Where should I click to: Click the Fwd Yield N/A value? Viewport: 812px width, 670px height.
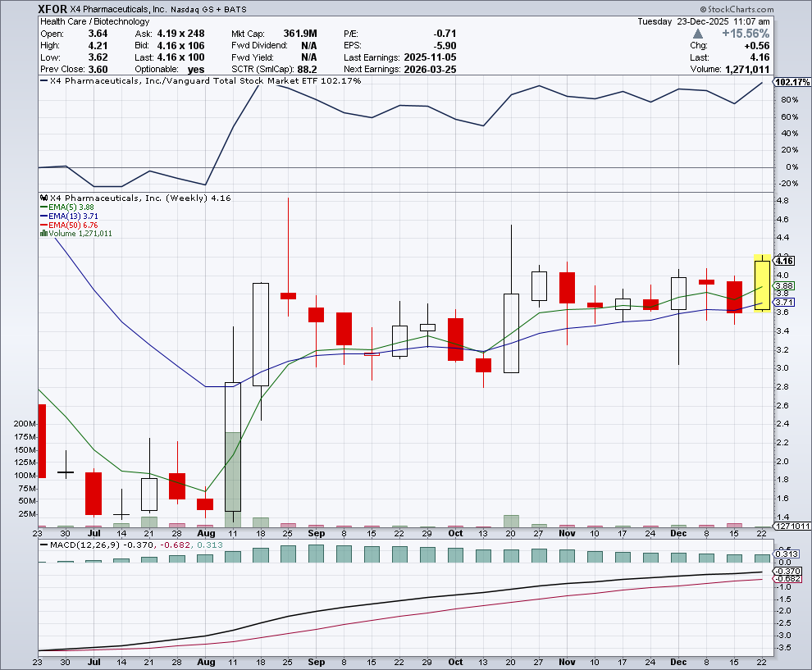pos(309,57)
